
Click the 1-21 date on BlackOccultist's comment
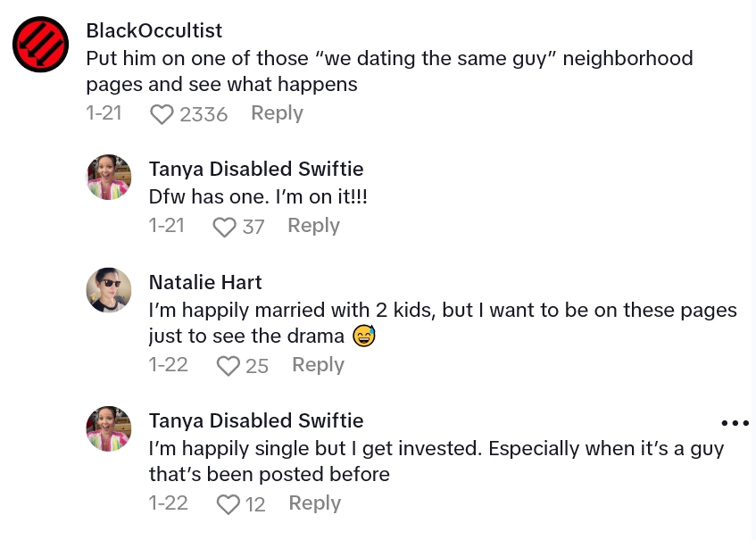[x=104, y=113]
